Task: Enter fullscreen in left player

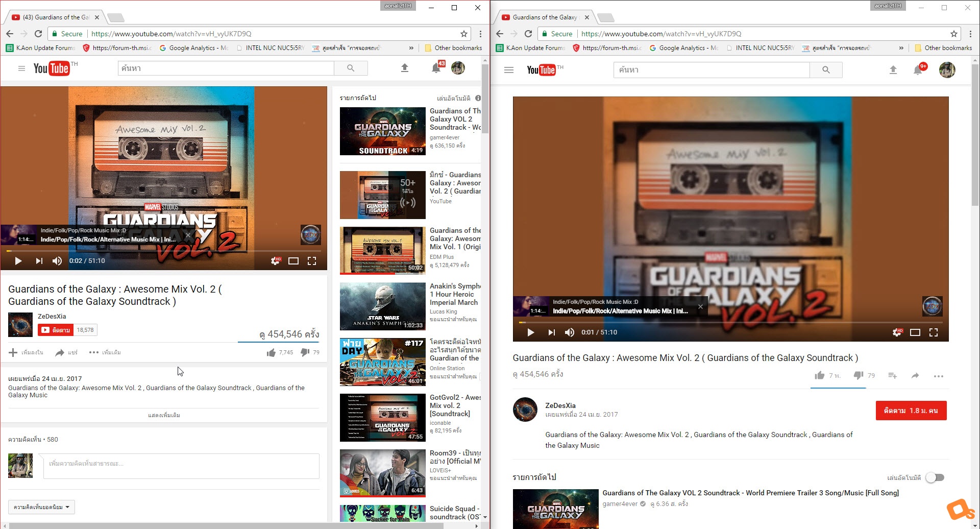Action: (312, 261)
